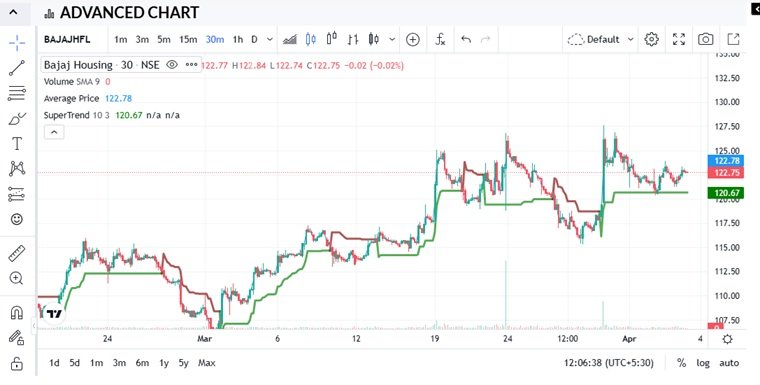Screen dimensions: 760x385
Task: Collapse the indicator legend chevron
Action: tap(54, 132)
